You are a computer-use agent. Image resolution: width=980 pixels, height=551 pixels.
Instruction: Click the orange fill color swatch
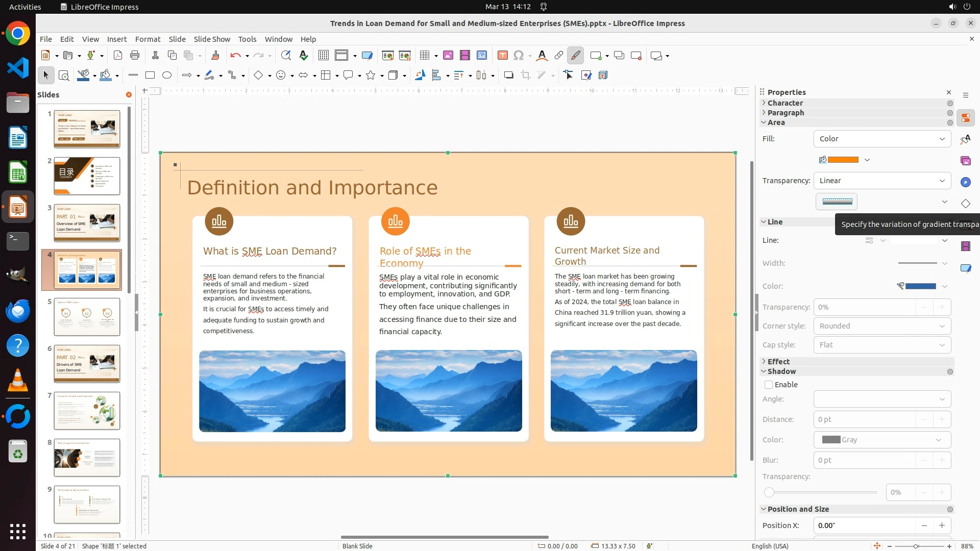pos(842,160)
